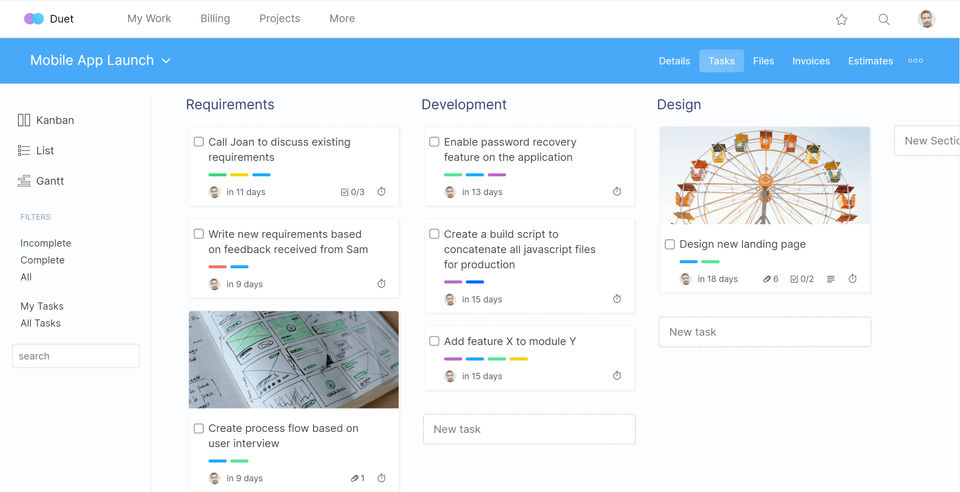Switch to the Files tab
The image size is (960, 492).
763,61
